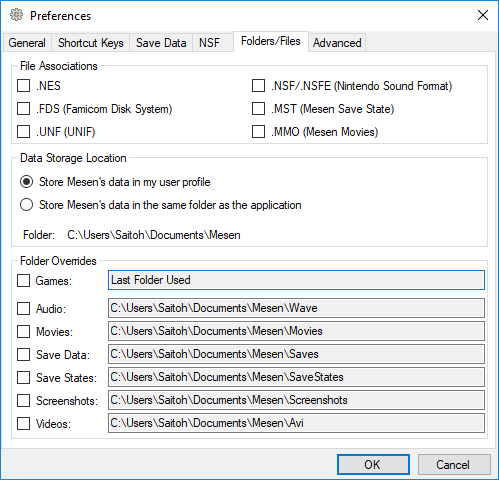The width and height of the screenshot is (499, 480).
Task: Enable the .NES file association checkbox
Action: (23, 86)
